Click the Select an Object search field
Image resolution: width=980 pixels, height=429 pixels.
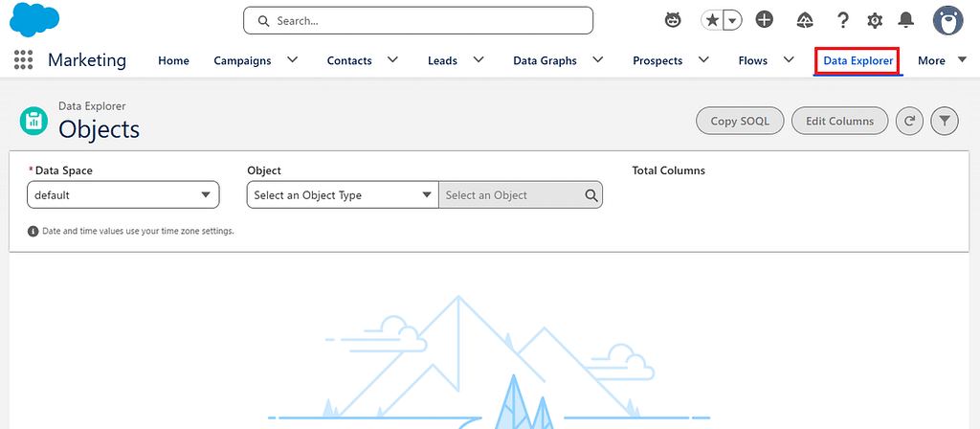point(521,195)
